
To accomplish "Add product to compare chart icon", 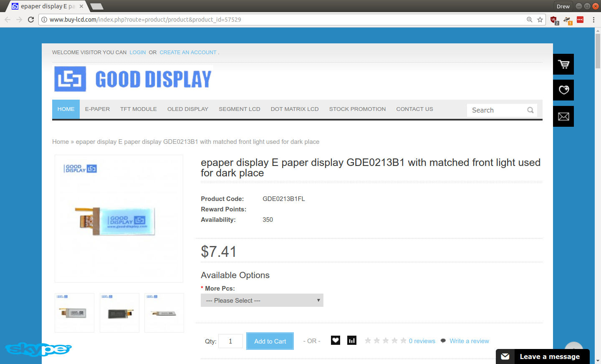I will [x=352, y=341].
